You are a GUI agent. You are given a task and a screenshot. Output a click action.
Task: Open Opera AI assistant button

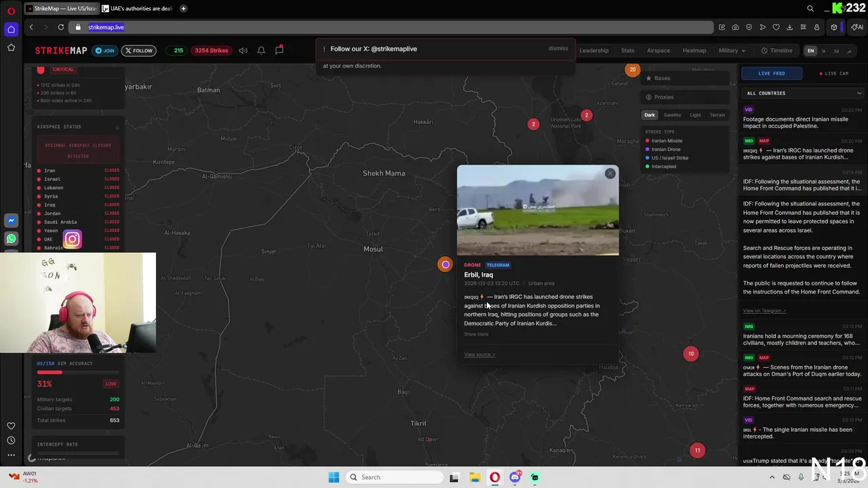coord(858,27)
